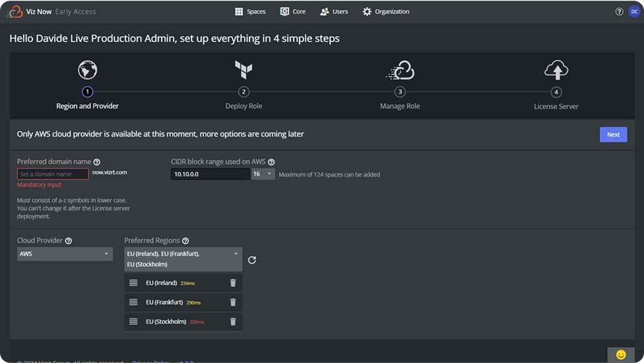Click the now.vizrt.com domain suffix

(110, 172)
